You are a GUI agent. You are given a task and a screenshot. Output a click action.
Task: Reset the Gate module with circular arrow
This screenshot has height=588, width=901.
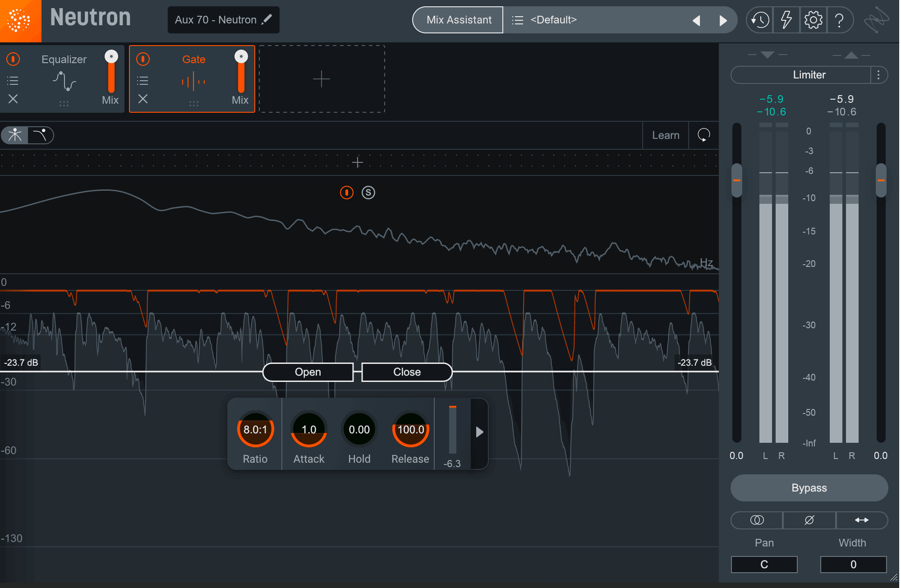(703, 135)
